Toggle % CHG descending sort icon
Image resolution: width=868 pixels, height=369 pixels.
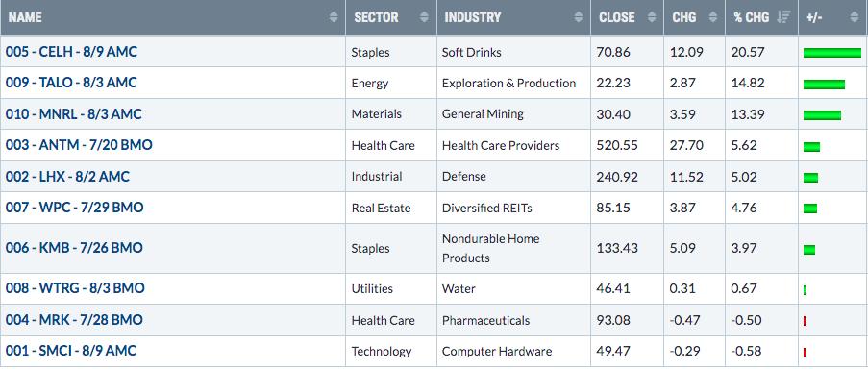[x=783, y=17]
